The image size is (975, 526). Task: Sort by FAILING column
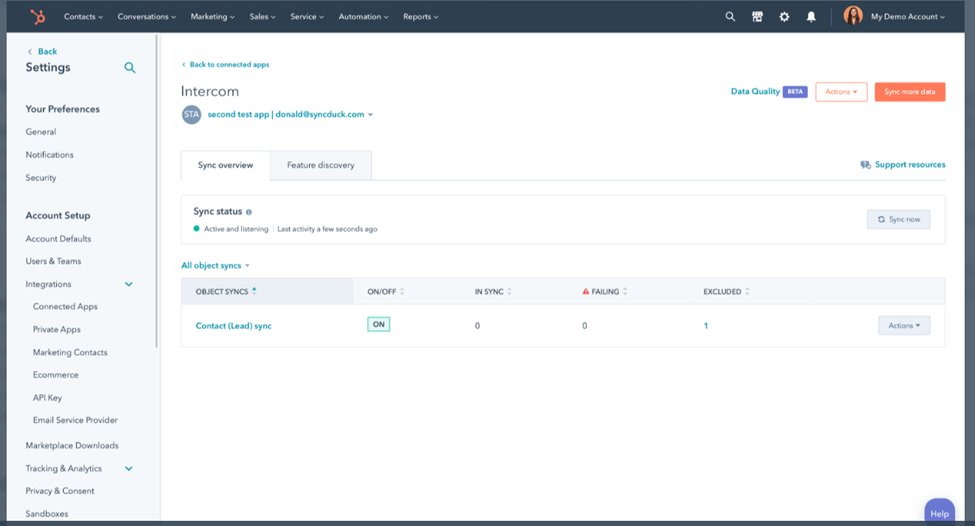[x=605, y=291]
